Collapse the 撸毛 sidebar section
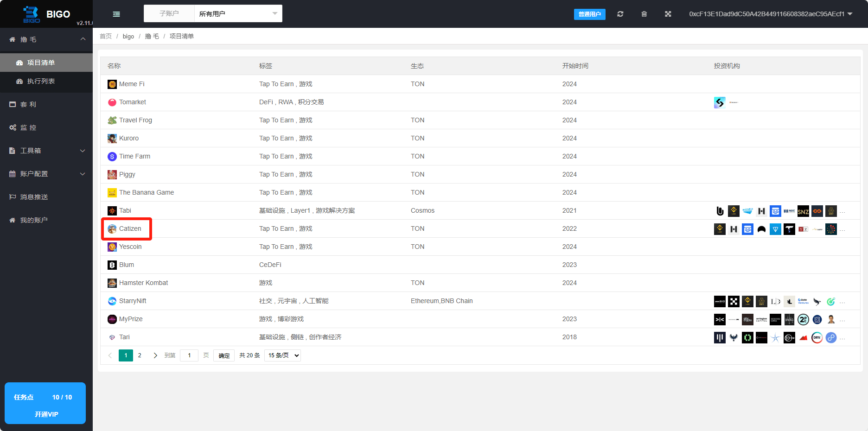The image size is (868, 431). point(46,39)
